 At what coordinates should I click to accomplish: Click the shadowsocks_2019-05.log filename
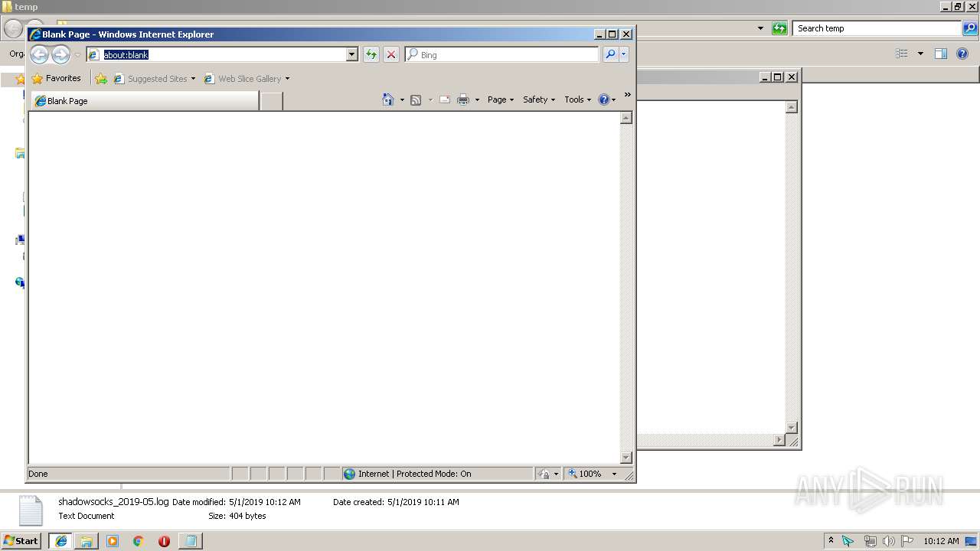(113, 502)
